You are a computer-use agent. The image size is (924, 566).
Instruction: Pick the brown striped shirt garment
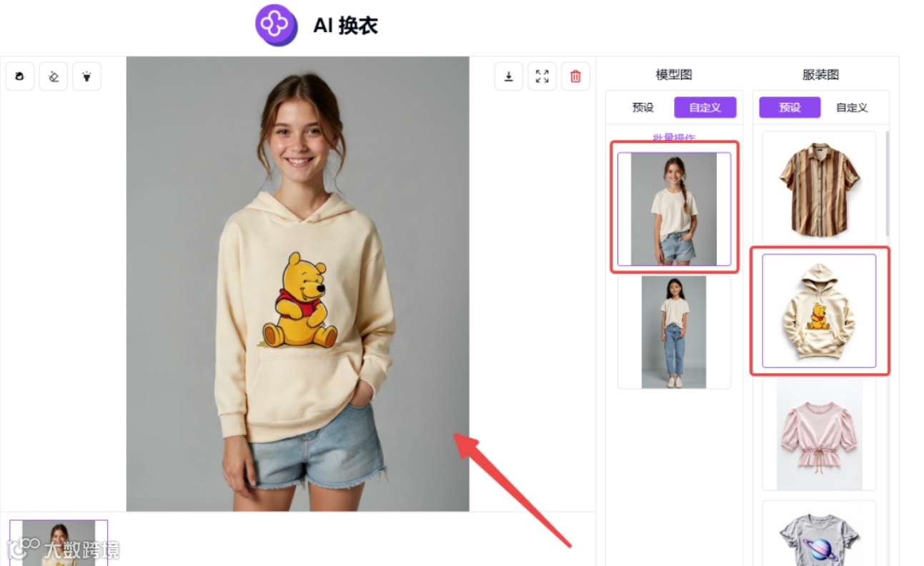819,188
